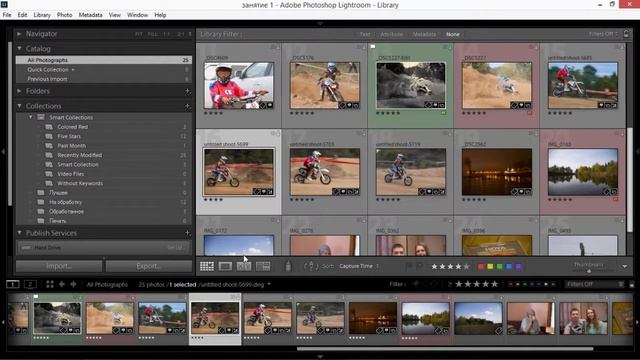
Task: Click Set Up for Hard Drive
Action: (176, 248)
